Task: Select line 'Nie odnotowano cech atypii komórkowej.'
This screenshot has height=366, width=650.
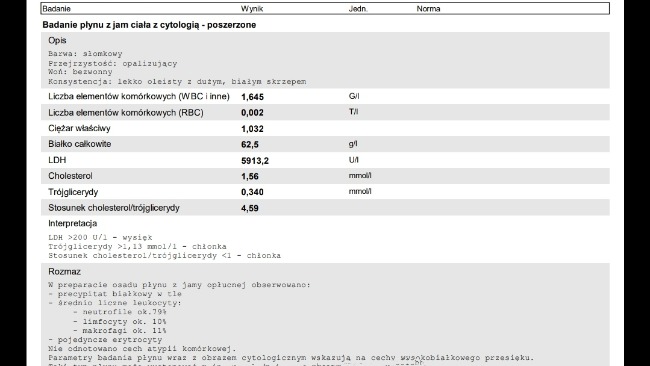Action: [x=142, y=349]
